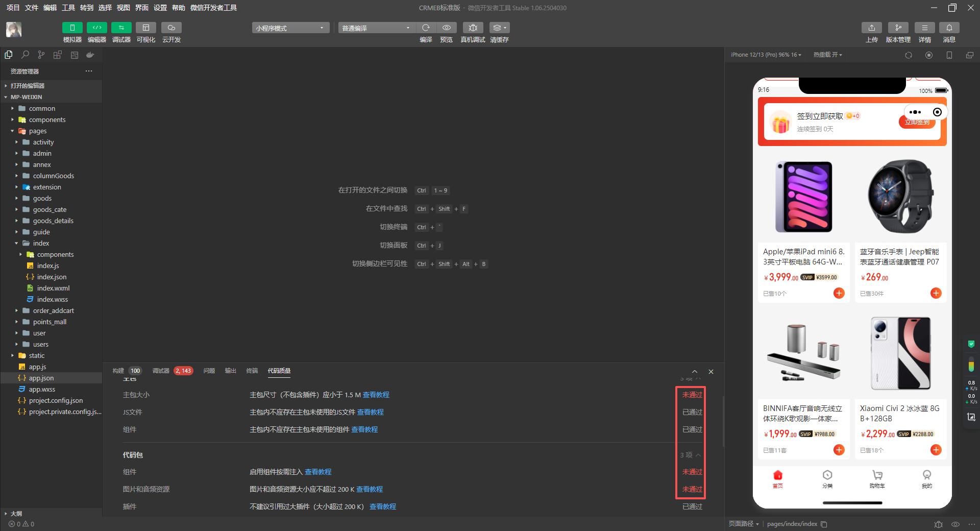Image resolution: width=980 pixels, height=531 pixels.
Task: Open 分类 tab in simulator
Action: tap(827, 479)
